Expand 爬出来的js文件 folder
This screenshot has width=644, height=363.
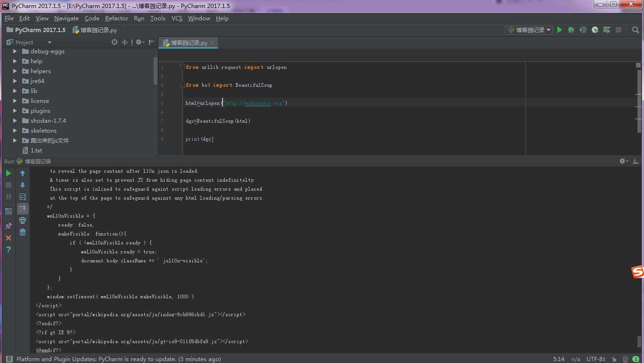pyautogui.click(x=15, y=140)
